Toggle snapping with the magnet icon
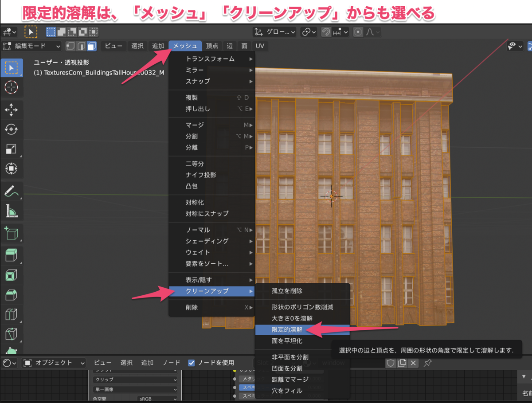 point(326,31)
